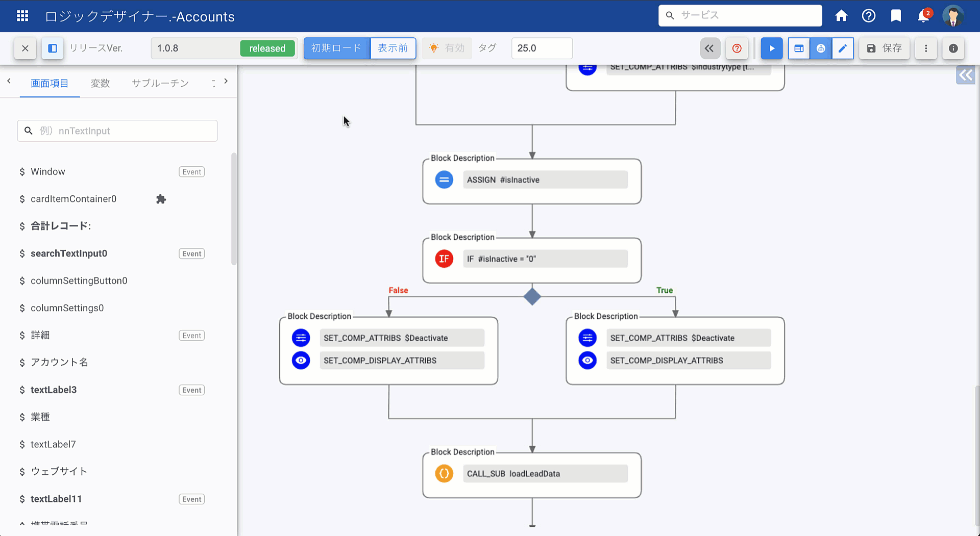The width and height of the screenshot is (980, 536).
Task: Switch to the サブルーチン tab
Action: point(160,83)
